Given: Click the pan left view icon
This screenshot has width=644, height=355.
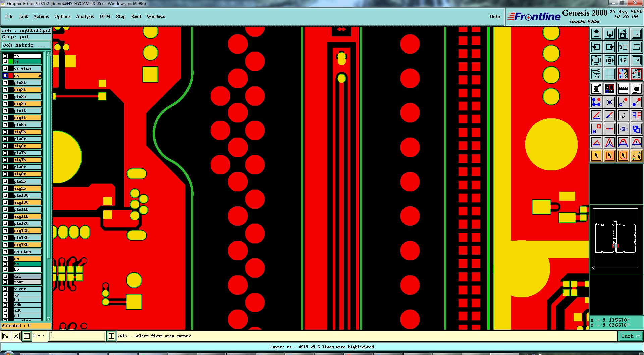Looking at the screenshot, I should (596, 47).
